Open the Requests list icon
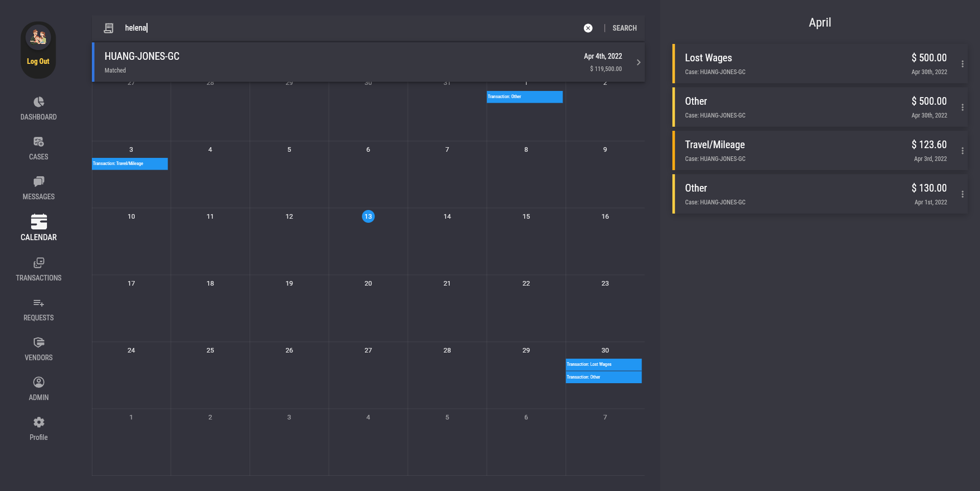Screen dimensions: 980x491 pyautogui.click(x=39, y=303)
